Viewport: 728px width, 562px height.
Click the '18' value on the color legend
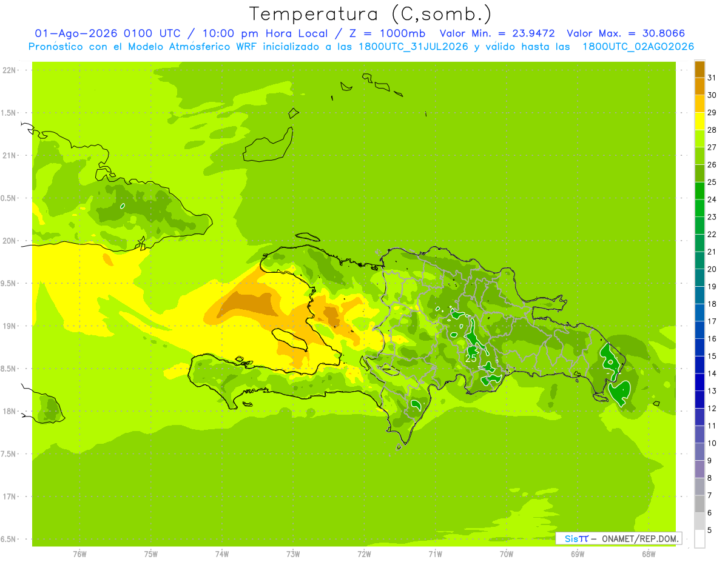[x=712, y=304]
